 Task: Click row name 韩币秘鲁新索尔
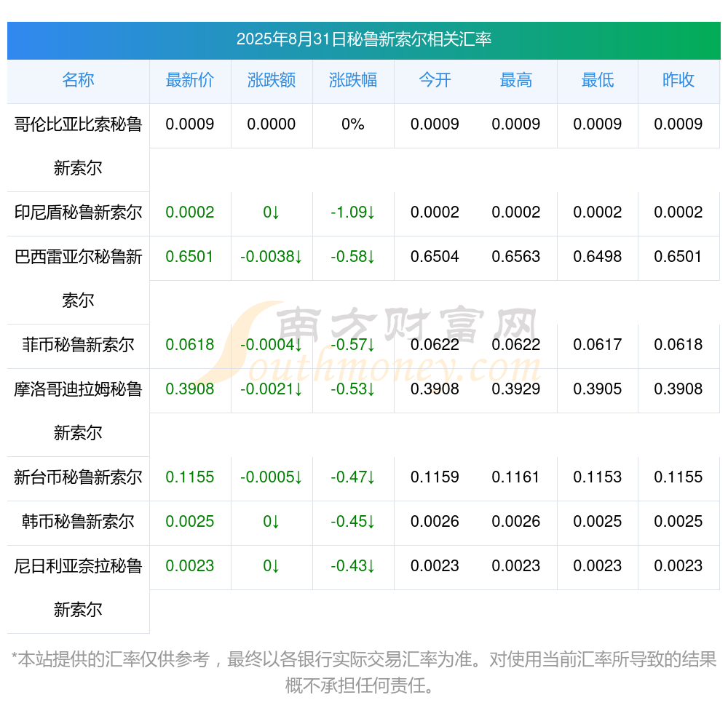[78, 522]
